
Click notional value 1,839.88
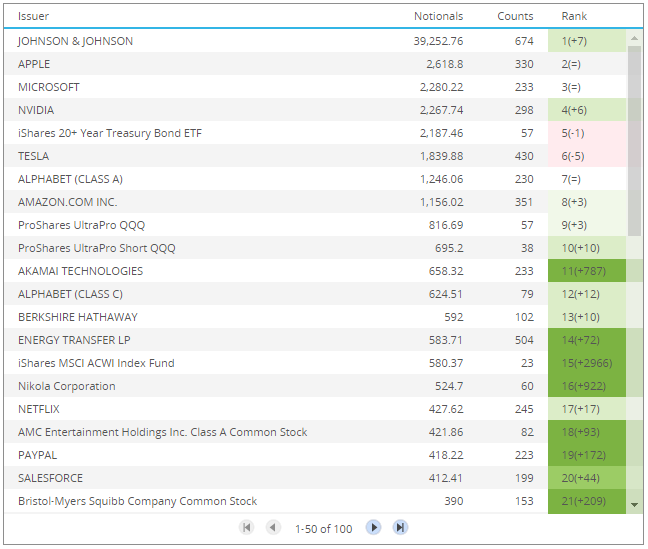(x=442, y=156)
